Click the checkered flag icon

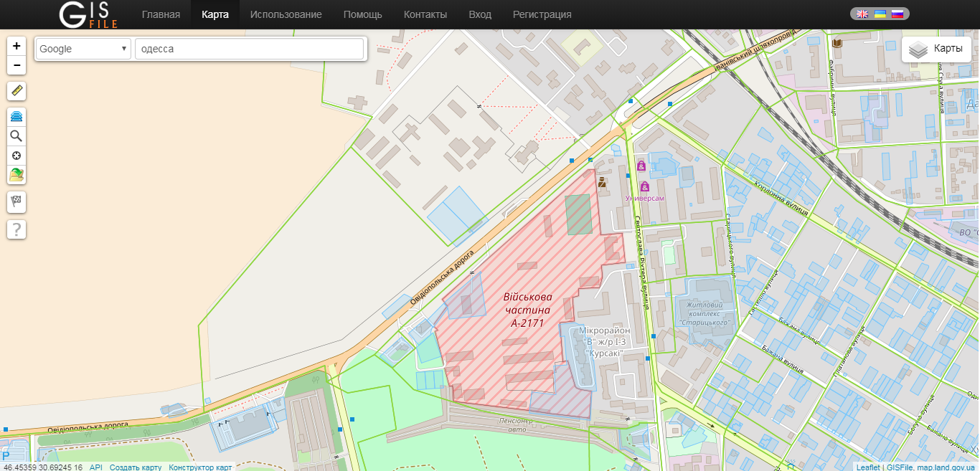[x=17, y=202]
